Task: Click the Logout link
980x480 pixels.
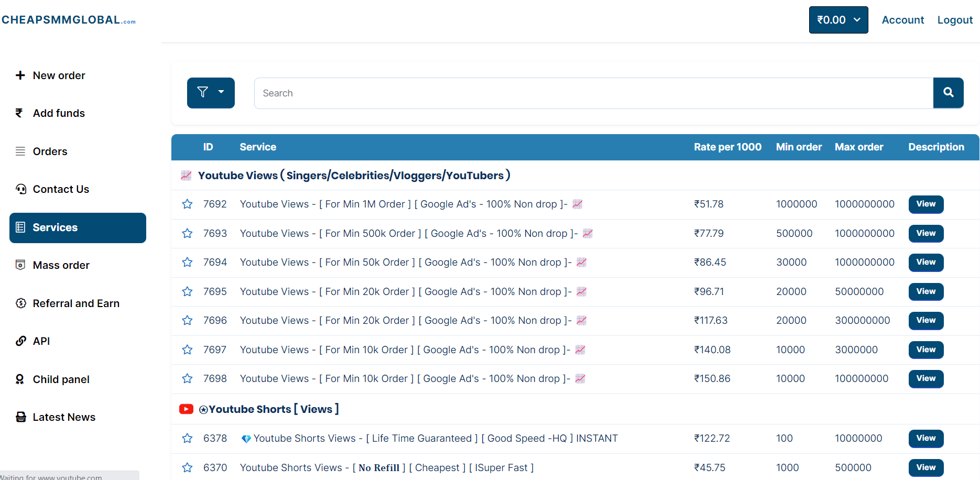Action: (954, 20)
